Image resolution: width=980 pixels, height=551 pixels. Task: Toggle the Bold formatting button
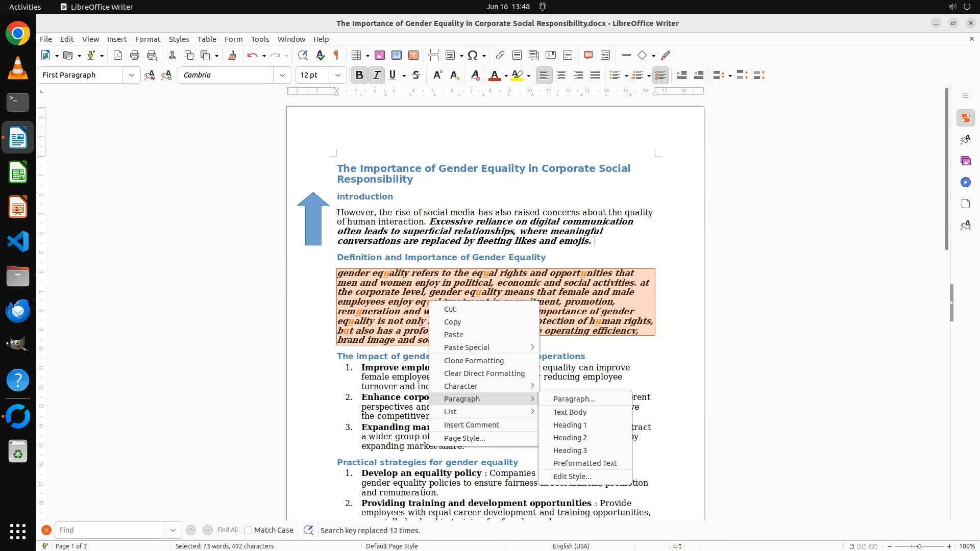click(359, 76)
